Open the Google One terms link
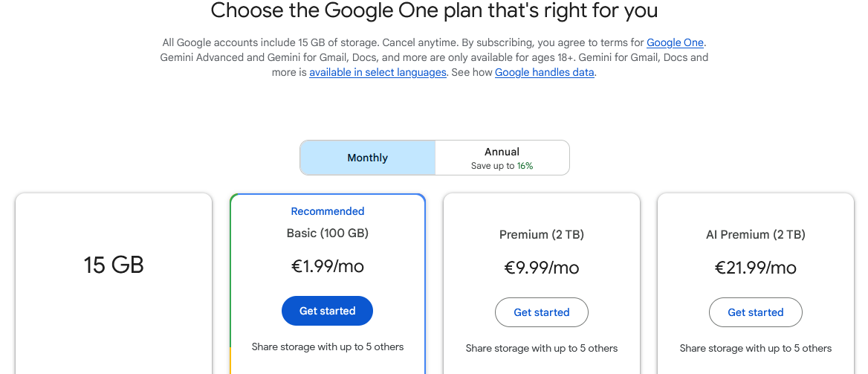868x374 pixels. coord(675,42)
